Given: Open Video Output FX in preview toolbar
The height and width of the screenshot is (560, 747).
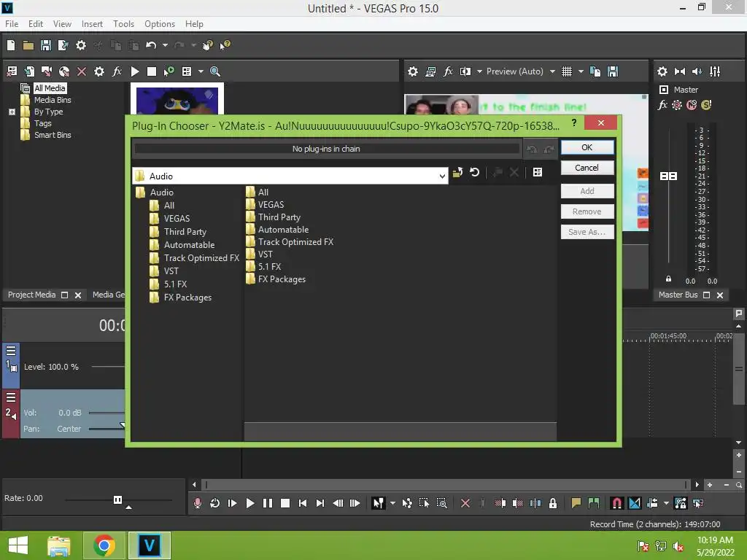Looking at the screenshot, I should coord(448,71).
